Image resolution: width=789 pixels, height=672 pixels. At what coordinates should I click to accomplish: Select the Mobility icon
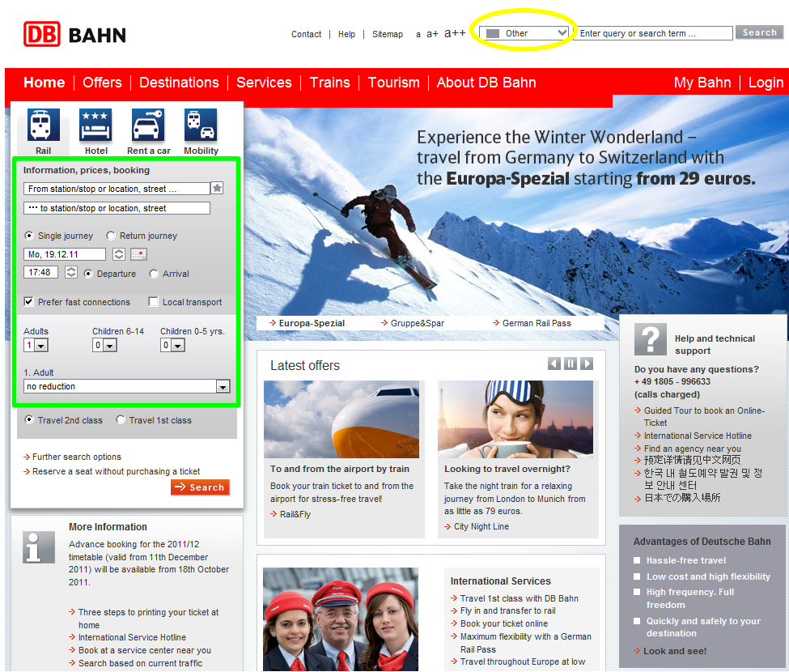click(x=201, y=125)
